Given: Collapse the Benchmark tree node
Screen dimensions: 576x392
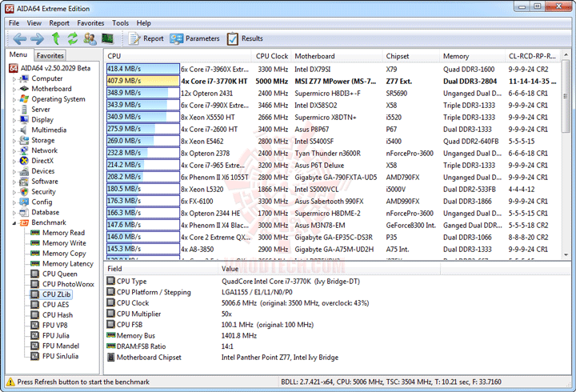Looking at the screenshot, I should point(14,222).
